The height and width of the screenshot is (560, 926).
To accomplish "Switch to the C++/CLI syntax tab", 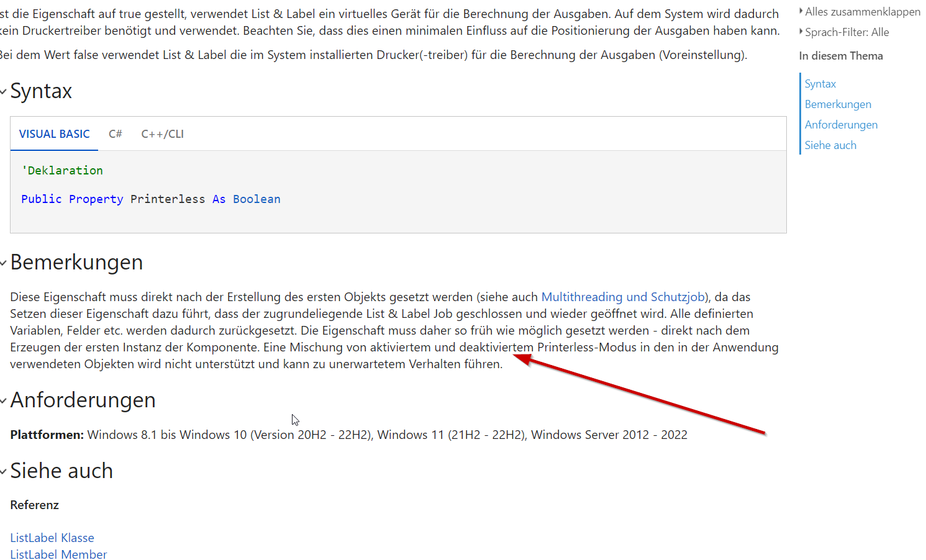I will (163, 134).
